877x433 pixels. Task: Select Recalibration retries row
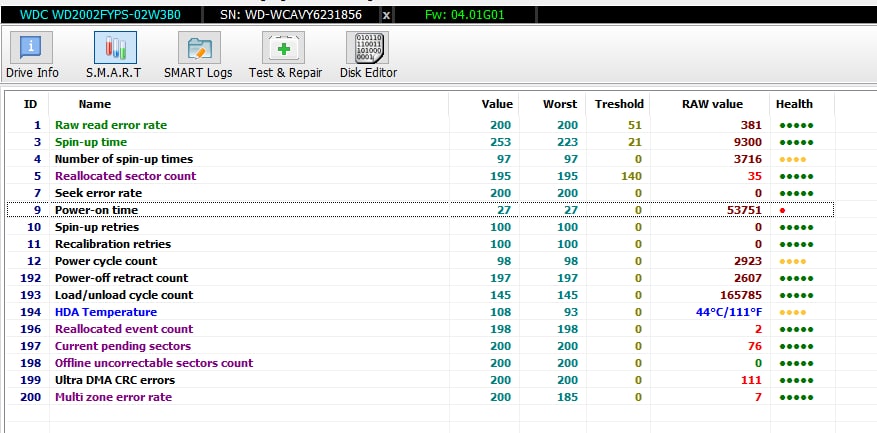point(420,244)
